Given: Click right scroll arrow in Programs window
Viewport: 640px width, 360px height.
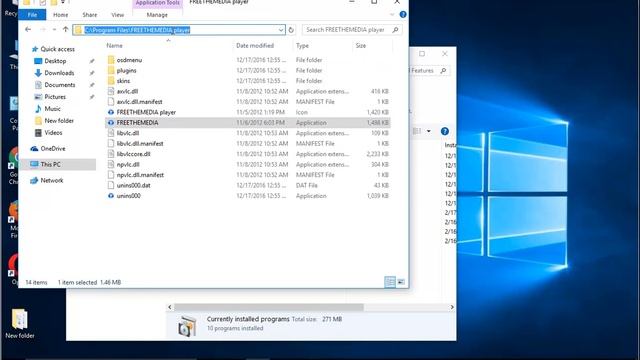Looking at the screenshot, I should 452,307.
